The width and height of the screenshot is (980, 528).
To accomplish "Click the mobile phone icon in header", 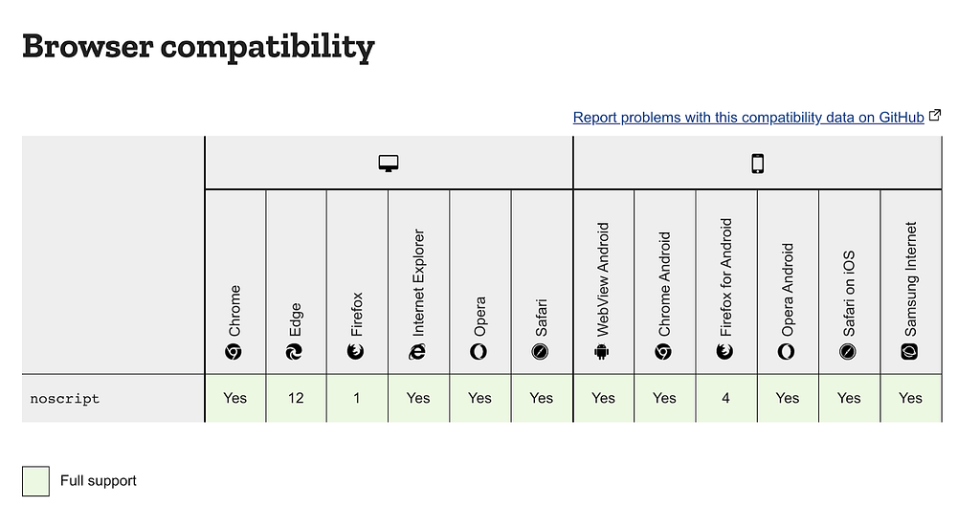I will pos(757,163).
